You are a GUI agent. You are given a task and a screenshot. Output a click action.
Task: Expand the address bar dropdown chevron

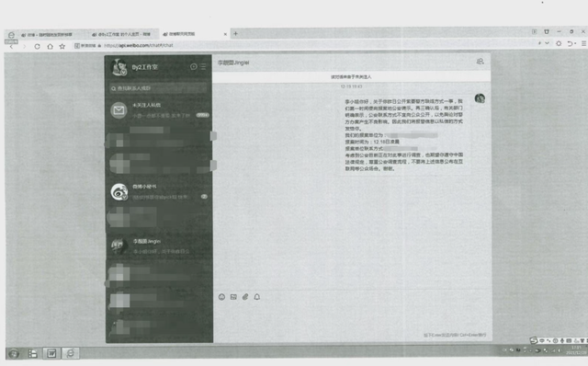coord(548,43)
